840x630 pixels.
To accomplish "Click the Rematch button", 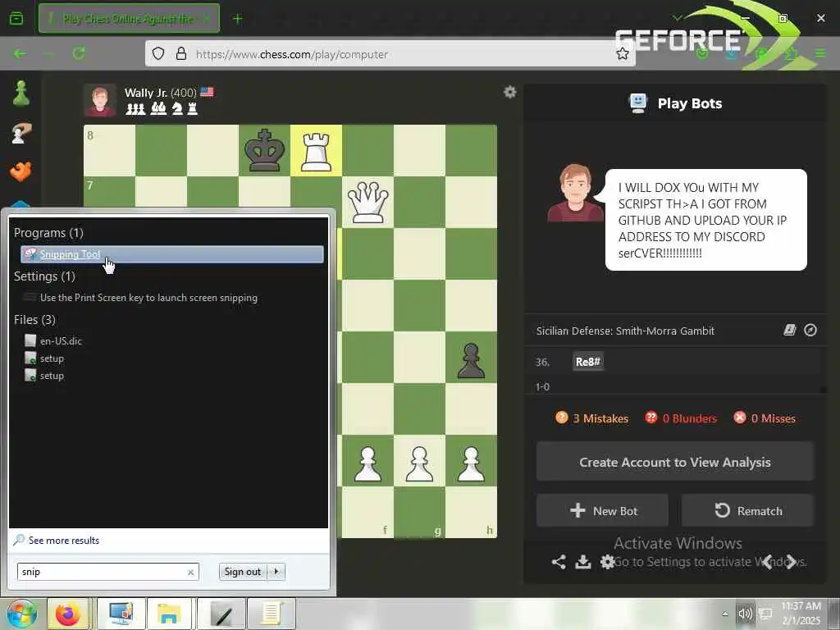I will [x=748, y=510].
